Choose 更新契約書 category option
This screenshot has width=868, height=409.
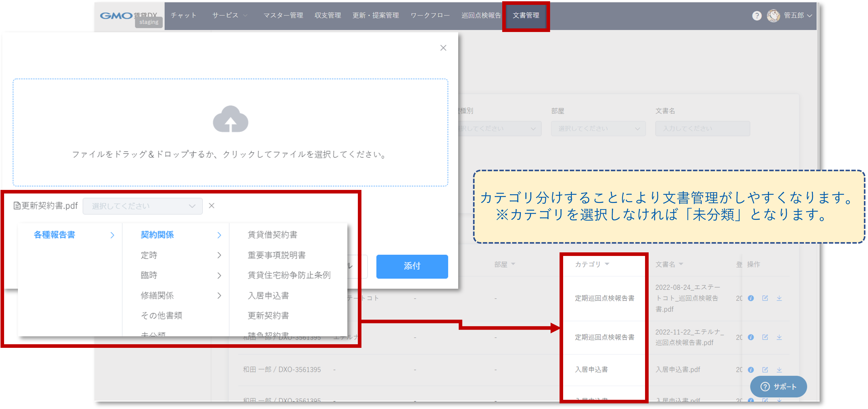point(268,315)
